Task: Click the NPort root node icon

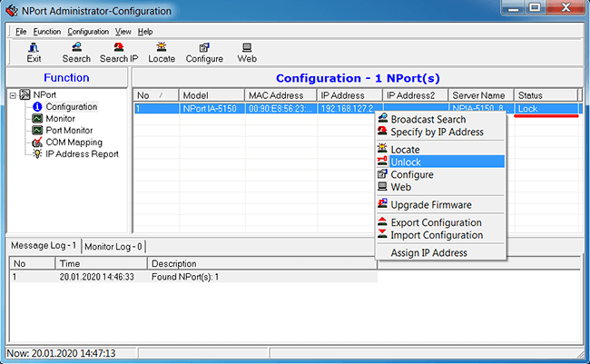Action: click(x=25, y=94)
